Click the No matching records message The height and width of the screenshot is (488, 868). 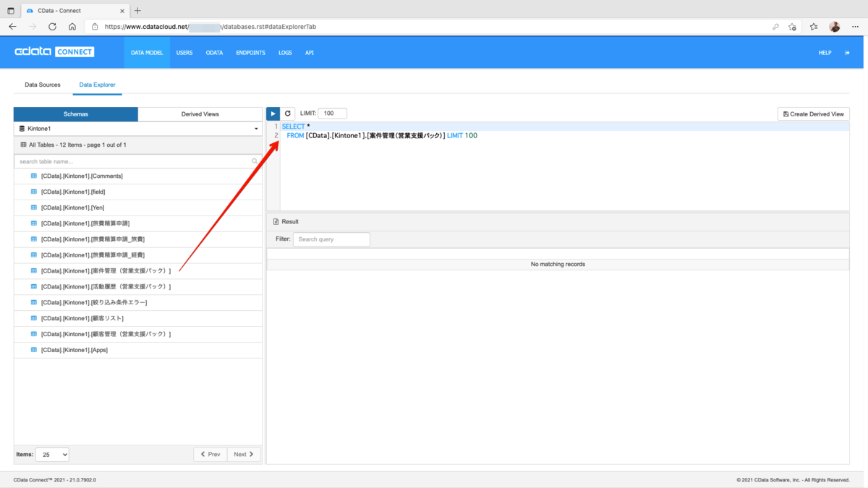point(558,265)
